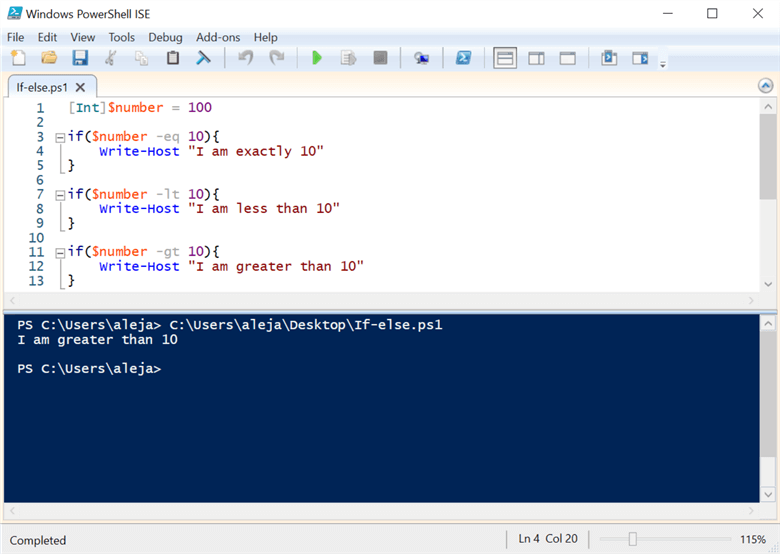Copy selection with the copy icon

[142, 58]
